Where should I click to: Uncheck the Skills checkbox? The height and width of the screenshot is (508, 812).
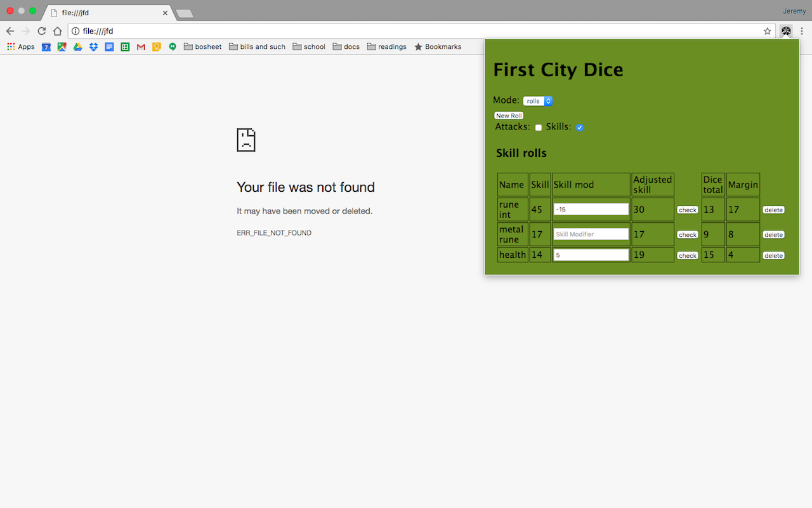[580, 128]
